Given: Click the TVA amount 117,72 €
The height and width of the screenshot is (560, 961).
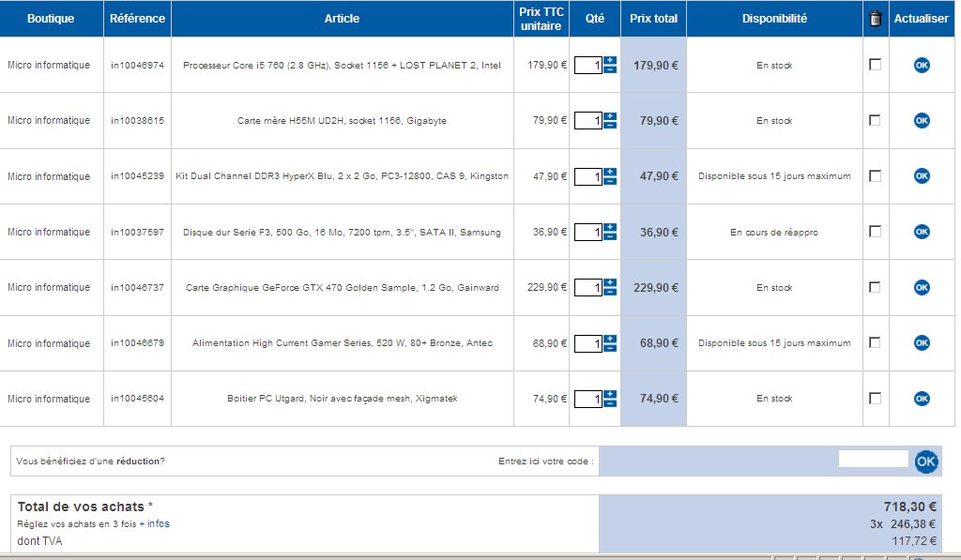Looking at the screenshot, I should coord(914,541).
